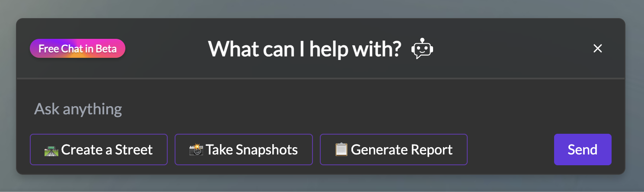Image resolution: width=644 pixels, height=192 pixels.
Task: Submit the message using the Send label
Action: [582, 150]
